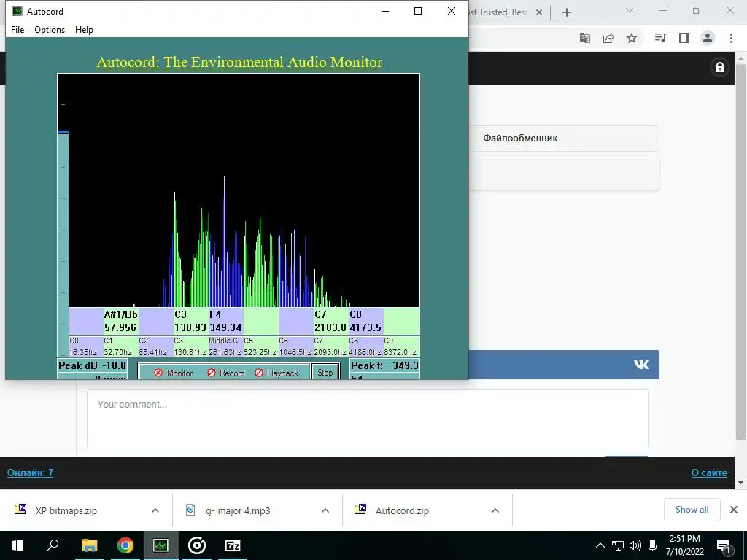
Task: Click the translate page icon in Chrome
Action: tap(585, 38)
